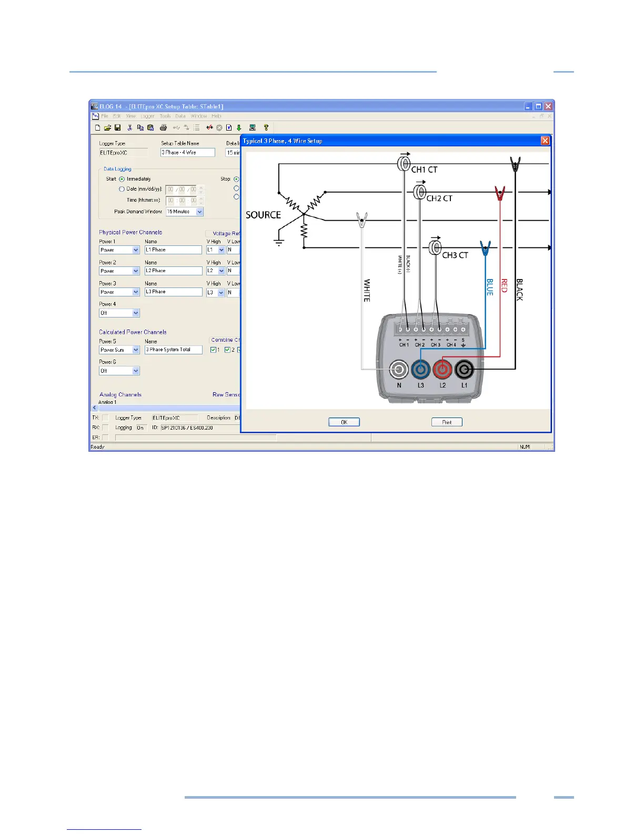Click the Setup Table Name text field
The image size is (644, 834).
[188, 153]
